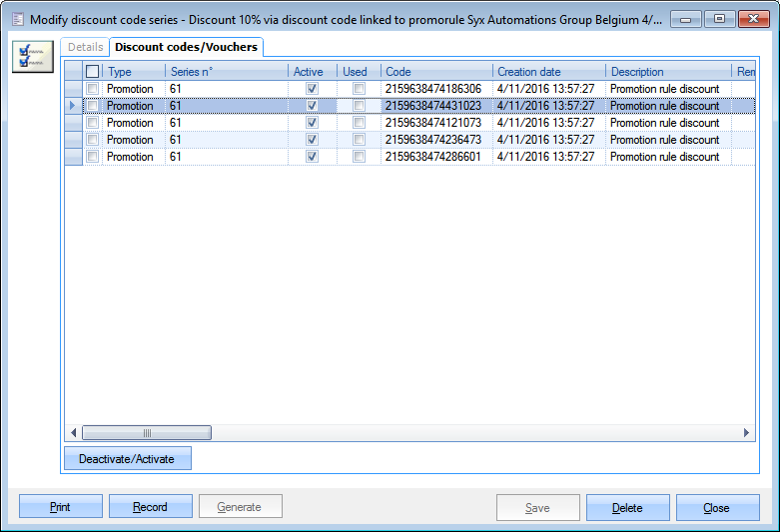Click the horizontal scrollbar thumb

146,433
